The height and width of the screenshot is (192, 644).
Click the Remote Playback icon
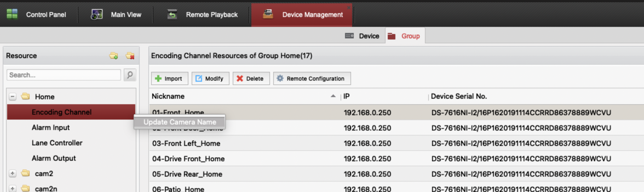(x=172, y=14)
